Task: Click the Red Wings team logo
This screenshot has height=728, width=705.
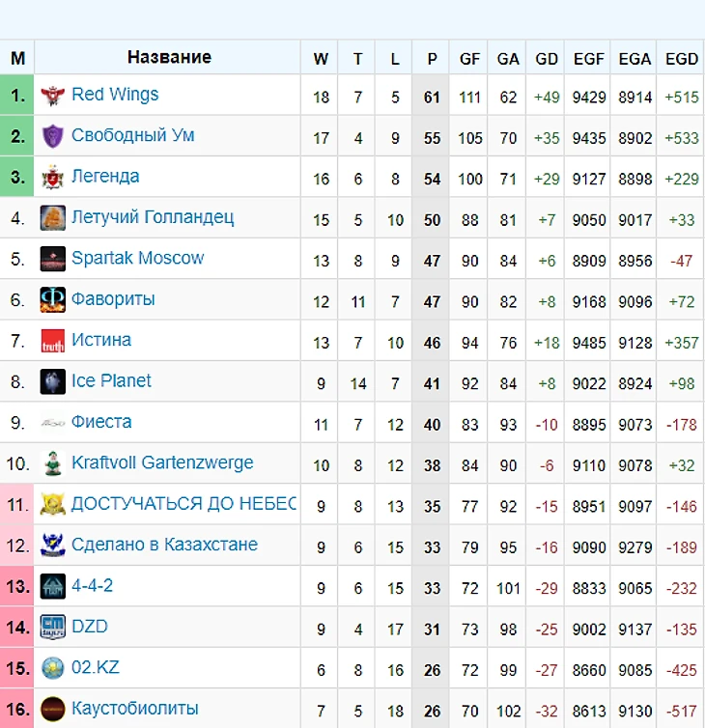Action: coord(52,96)
